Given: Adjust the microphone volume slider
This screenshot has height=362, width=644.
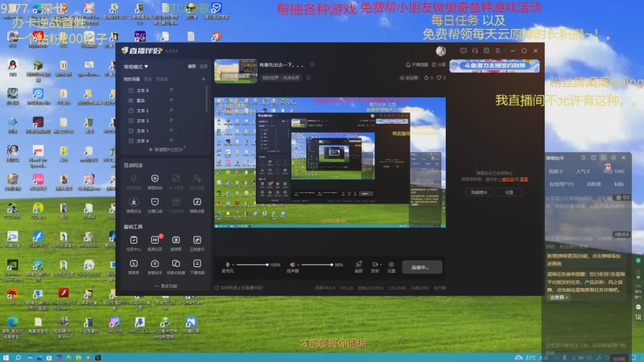Looking at the screenshot, I should pos(252,265).
